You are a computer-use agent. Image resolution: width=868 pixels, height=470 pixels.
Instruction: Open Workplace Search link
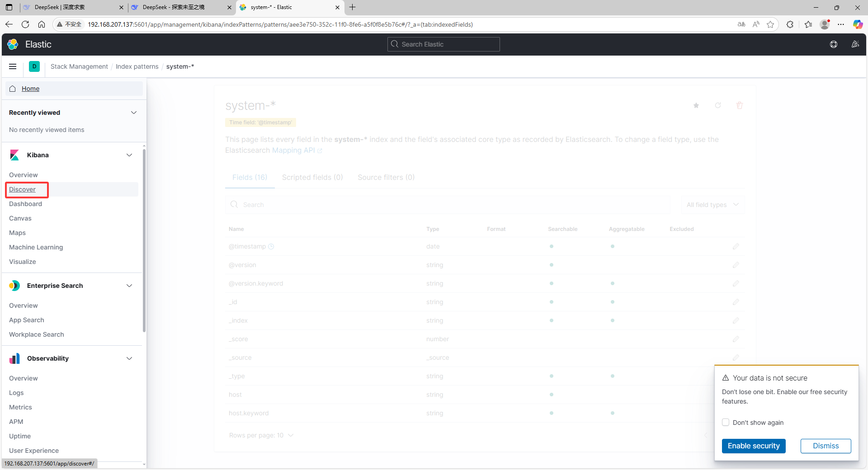[37, 334]
